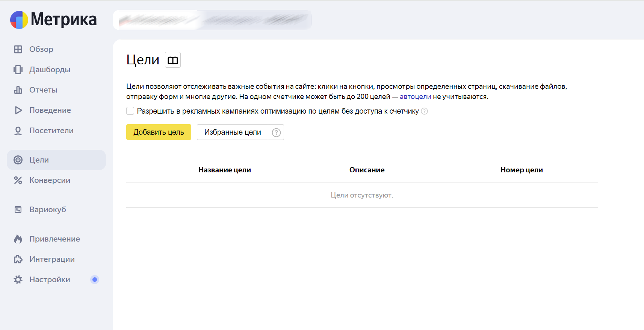The image size is (644, 330).
Task: Open the blurred counter selector at top
Action: pyautogui.click(x=212, y=20)
